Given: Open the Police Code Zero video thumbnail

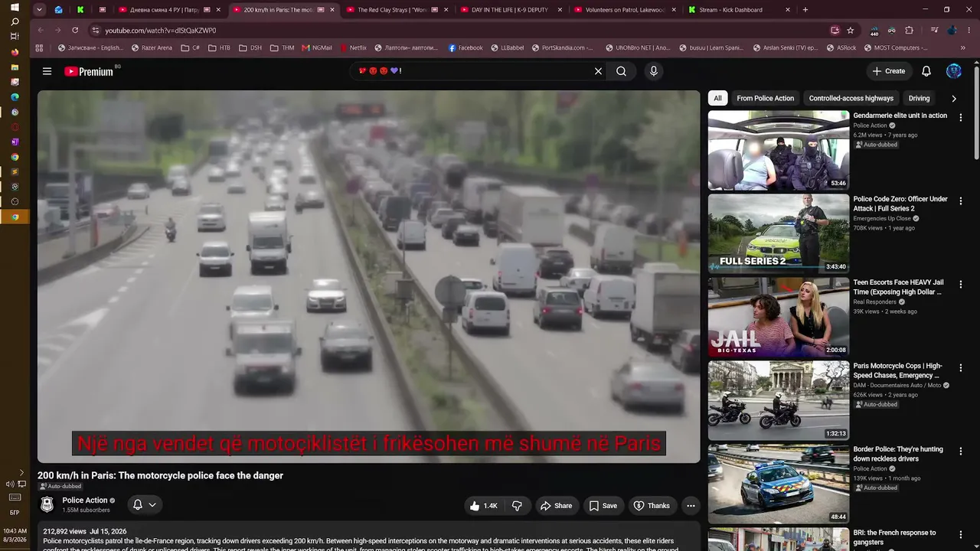Looking at the screenshot, I should click(x=779, y=233).
